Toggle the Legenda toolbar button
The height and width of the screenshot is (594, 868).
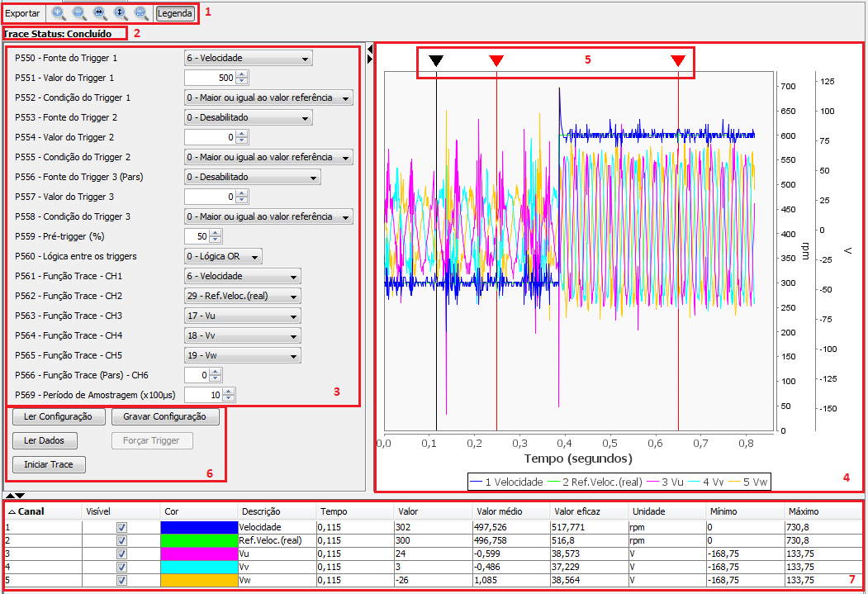tap(175, 13)
